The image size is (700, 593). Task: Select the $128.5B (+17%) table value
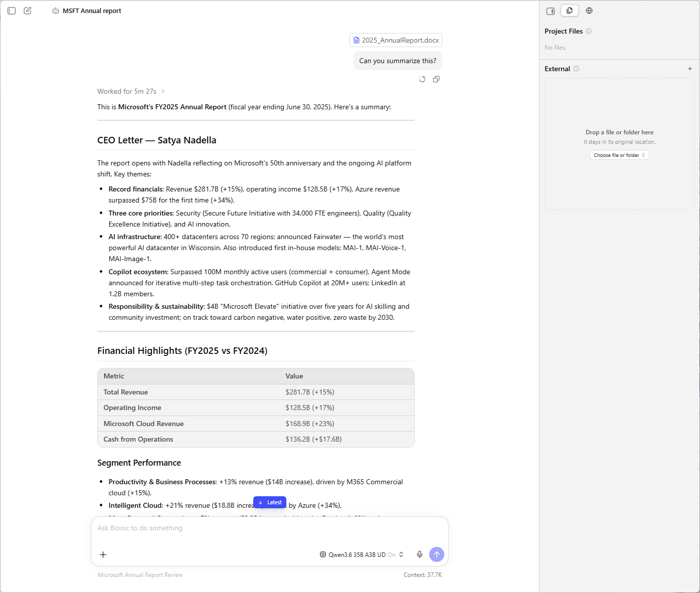[310, 408]
